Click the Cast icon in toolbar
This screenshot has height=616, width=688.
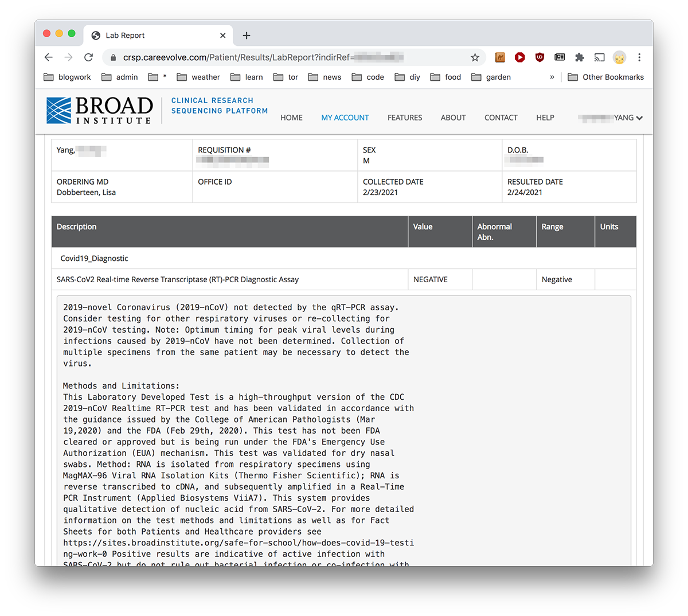(599, 57)
